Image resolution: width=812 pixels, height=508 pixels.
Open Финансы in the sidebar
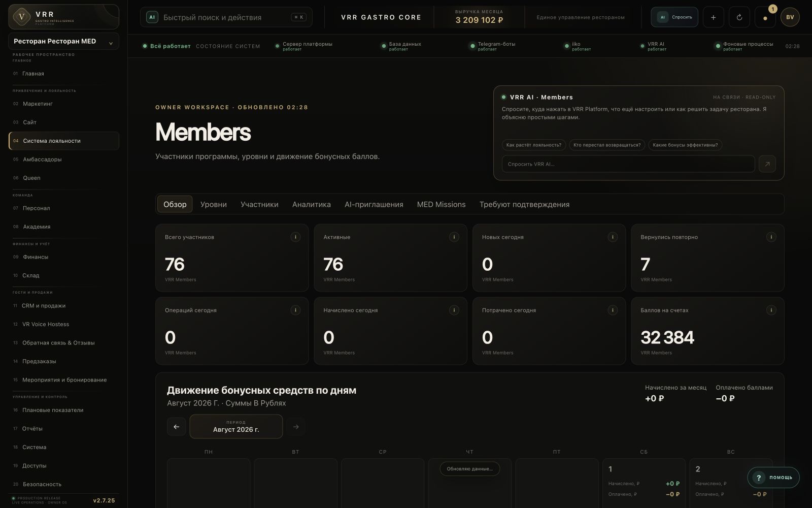[x=64, y=257]
